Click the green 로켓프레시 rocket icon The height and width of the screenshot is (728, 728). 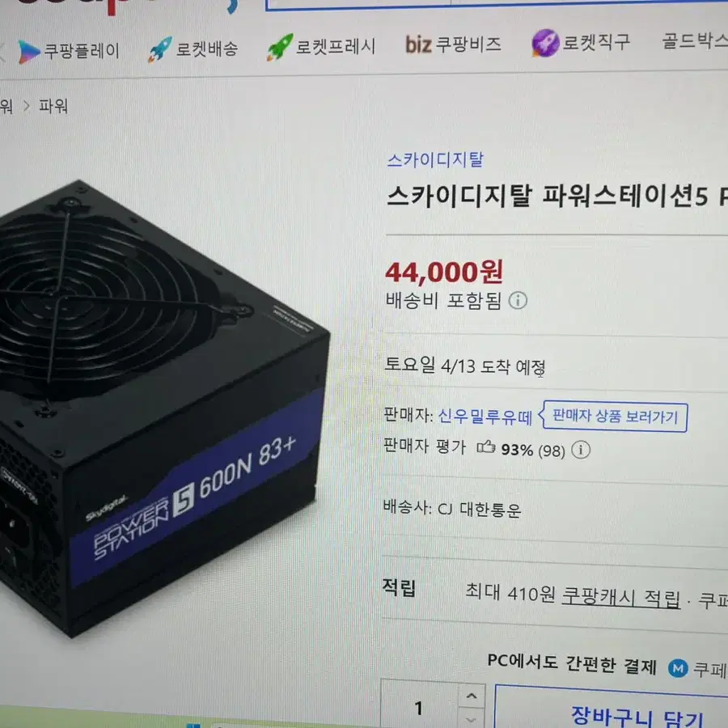coord(280,47)
